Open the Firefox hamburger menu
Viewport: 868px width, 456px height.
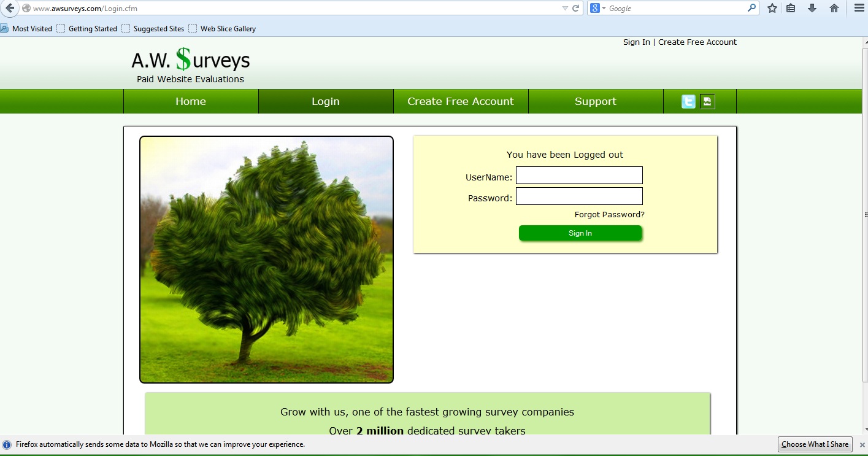click(x=859, y=8)
